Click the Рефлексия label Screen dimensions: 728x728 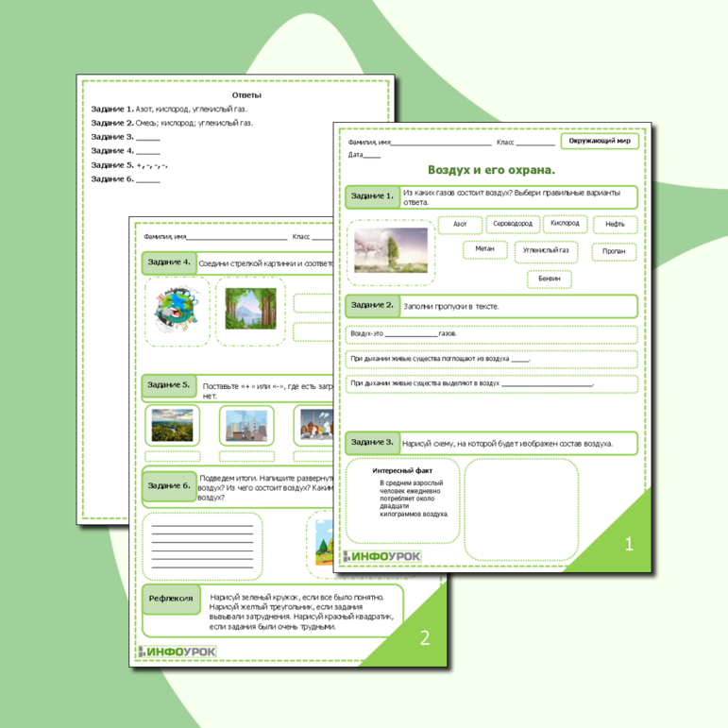171,598
